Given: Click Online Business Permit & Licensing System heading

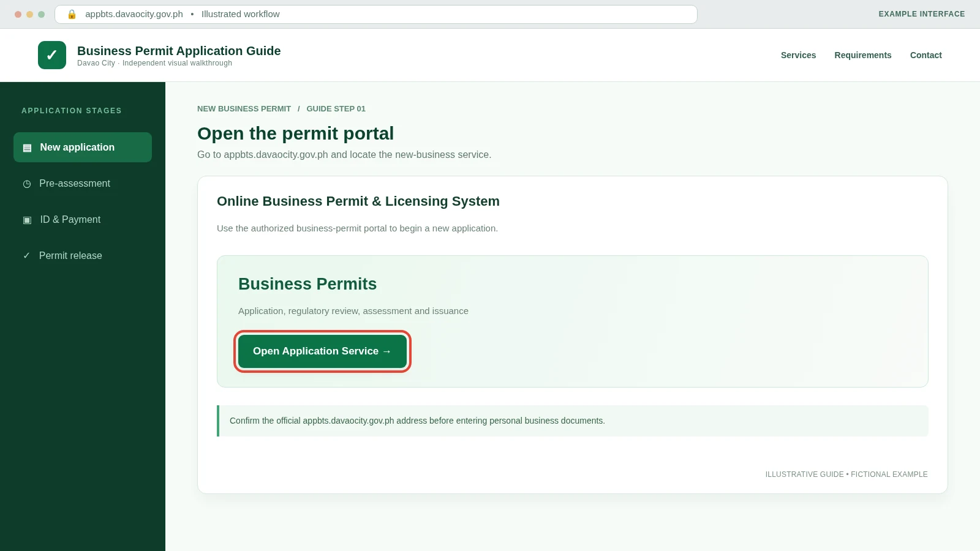Looking at the screenshot, I should (x=358, y=201).
